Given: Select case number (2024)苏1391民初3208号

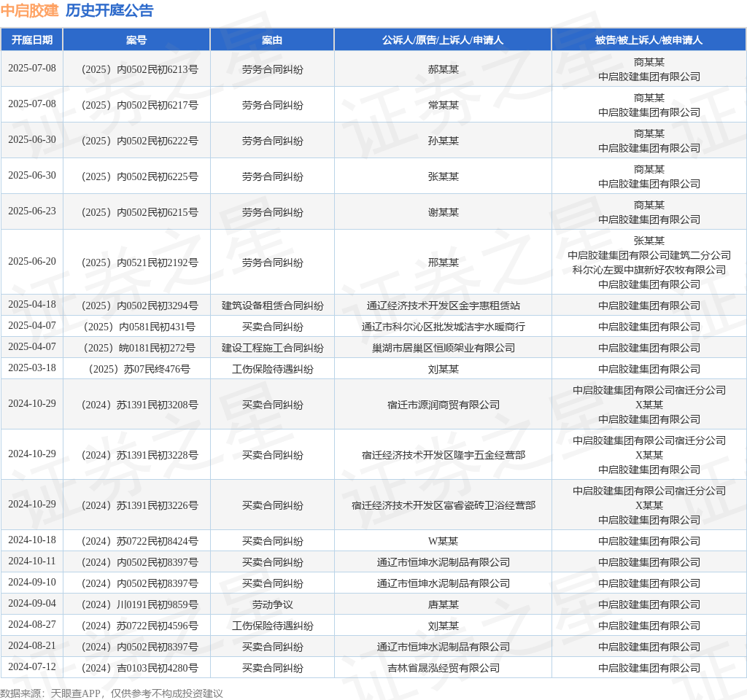Looking at the screenshot, I should pyautogui.click(x=139, y=405).
